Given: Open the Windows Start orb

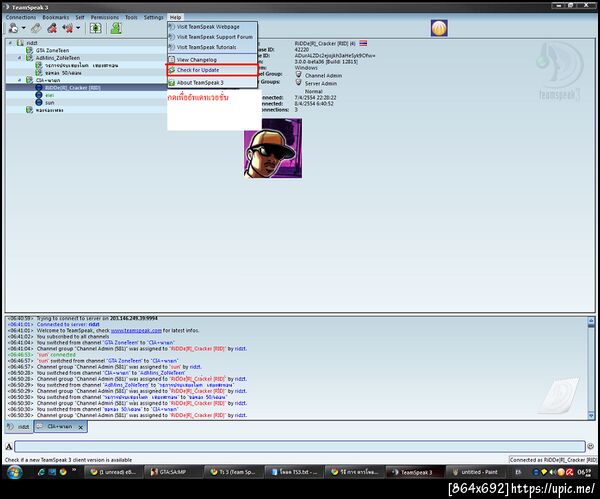Looking at the screenshot, I should point(15,472).
